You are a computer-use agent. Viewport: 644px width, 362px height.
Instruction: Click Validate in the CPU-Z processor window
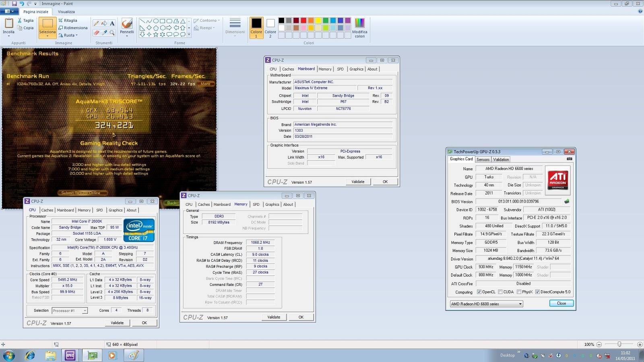click(x=117, y=323)
